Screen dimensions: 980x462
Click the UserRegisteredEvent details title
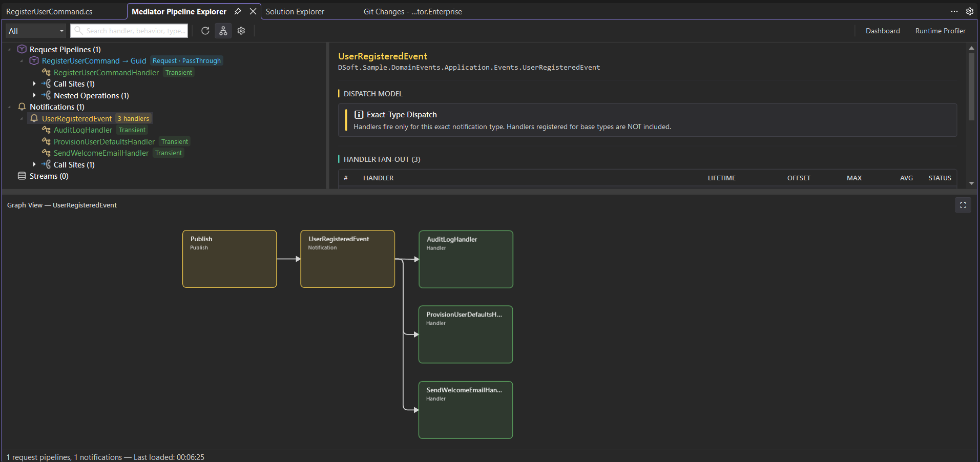pos(383,56)
